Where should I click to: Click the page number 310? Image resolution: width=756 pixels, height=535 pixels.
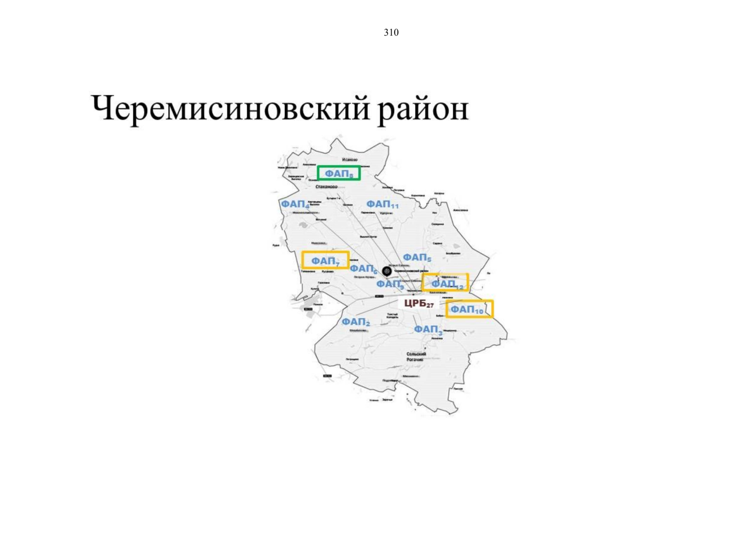(391, 32)
